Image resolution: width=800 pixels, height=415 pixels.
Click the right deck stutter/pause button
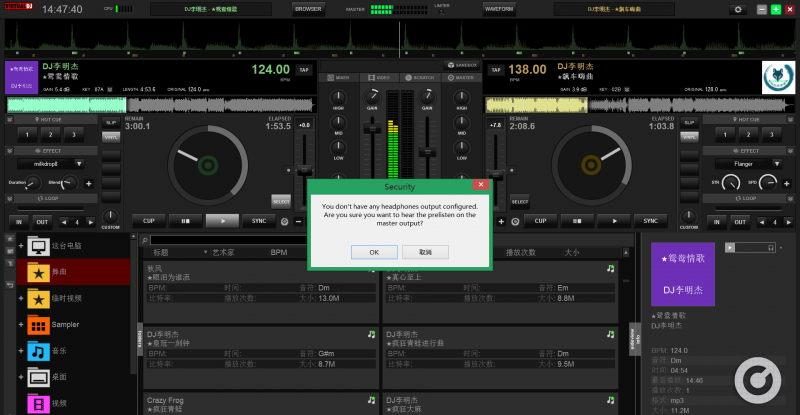click(x=577, y=220)
